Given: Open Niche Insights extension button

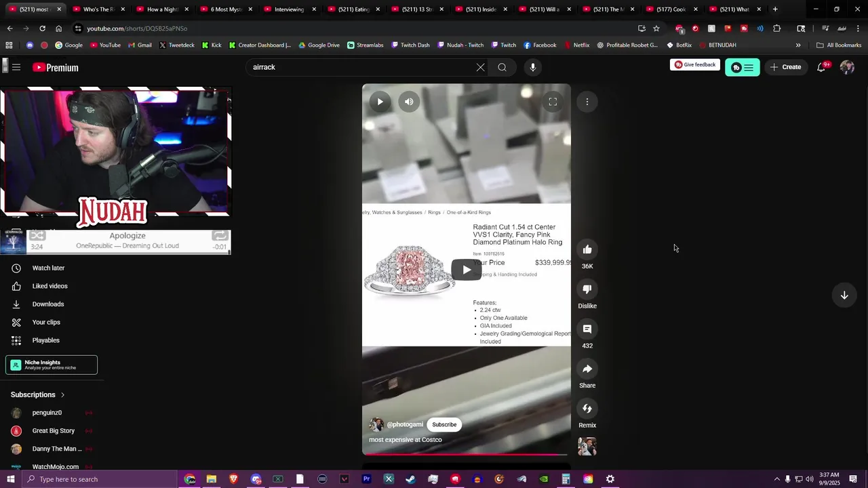Looking at the screenshot, I should [52, 365].
